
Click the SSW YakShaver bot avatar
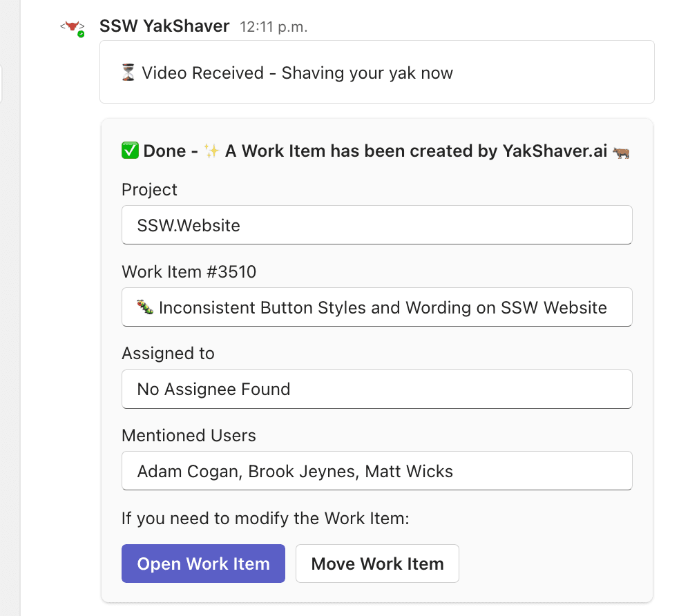click(x=71, y=27)
